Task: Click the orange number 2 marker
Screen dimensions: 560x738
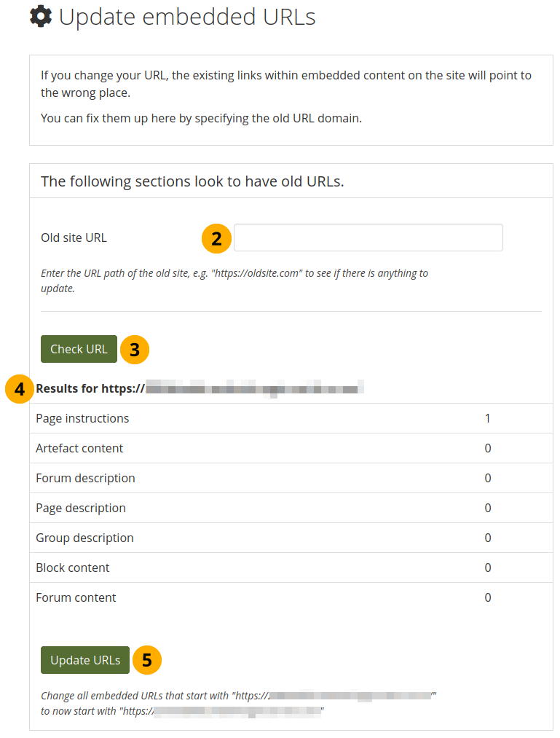Action: pyautogui.click(x=216, y=238)
